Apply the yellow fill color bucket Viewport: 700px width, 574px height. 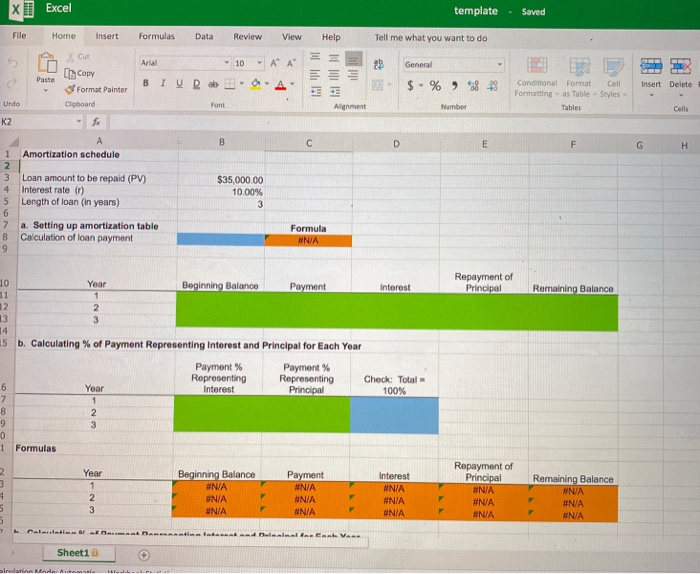pyautogui.click(x=256, y=84)
